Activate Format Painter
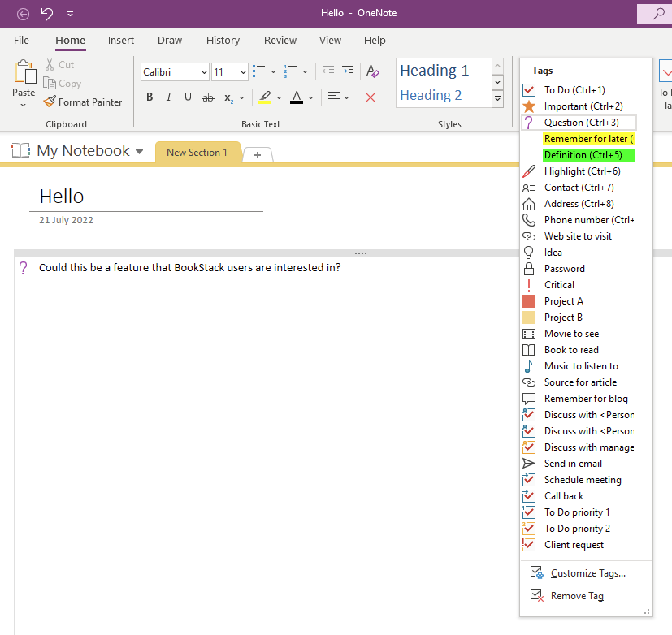 pyautogui.click(x=83, y=102)
